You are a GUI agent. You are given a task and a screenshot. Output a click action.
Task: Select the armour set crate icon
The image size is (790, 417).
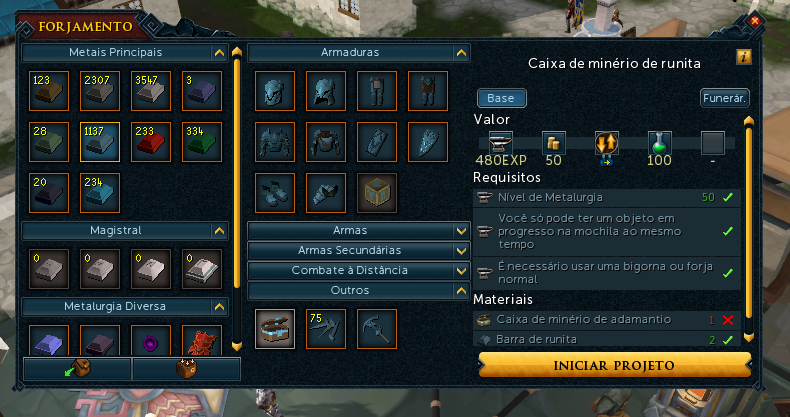(x=377, y=193)
